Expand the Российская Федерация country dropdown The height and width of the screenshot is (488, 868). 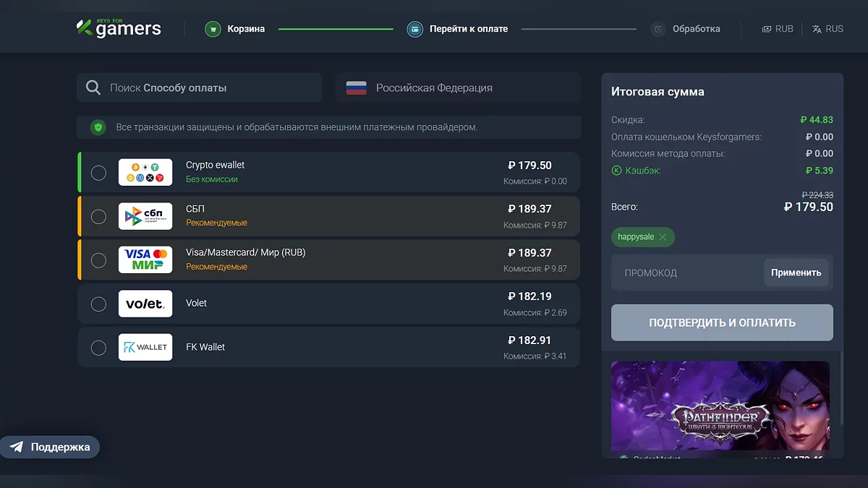pyautogui.click(x=458, y=87)
